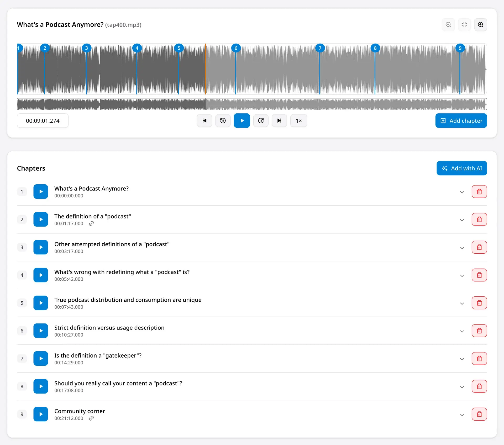Select waveform chapter marker 8
The height and width of the screenshot is (445, 504).
pyautogui.click(x=375, y=48)
